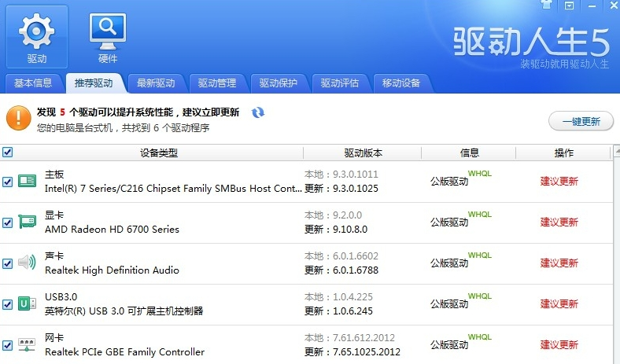Click the 声卡 speaker device icon

(27, 263)
